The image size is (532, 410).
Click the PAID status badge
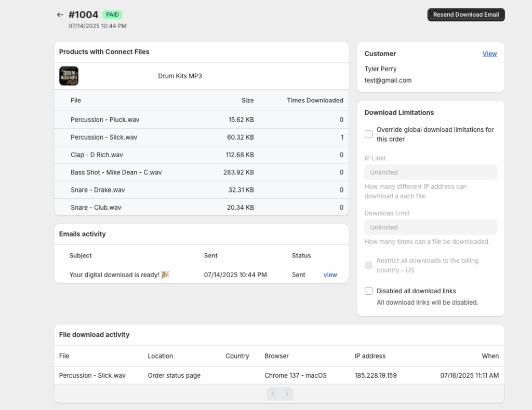pos(112,15)
